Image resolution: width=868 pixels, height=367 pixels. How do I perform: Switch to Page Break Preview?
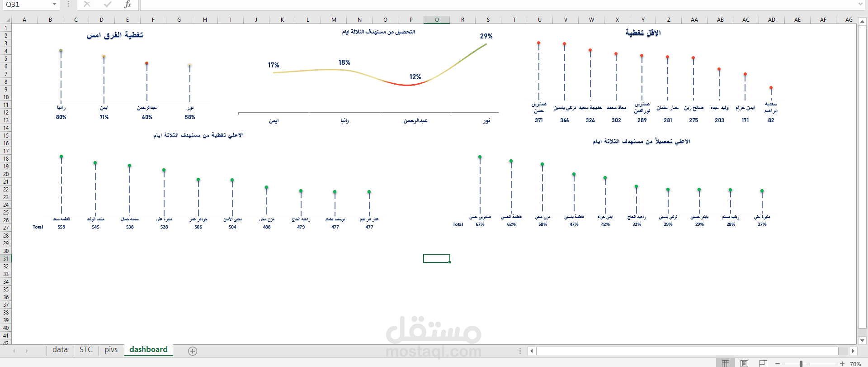(x=763, y=363)
